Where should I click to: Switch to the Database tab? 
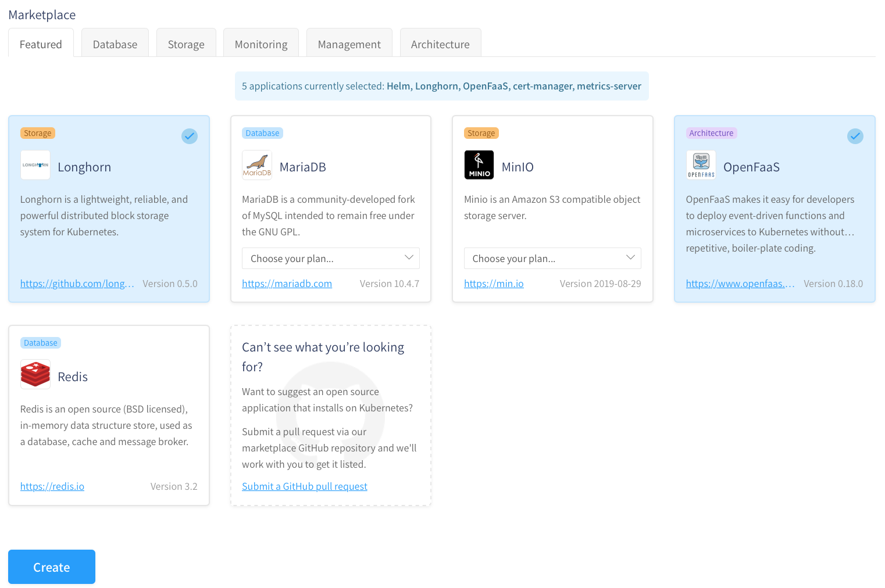tap(115, 44)
